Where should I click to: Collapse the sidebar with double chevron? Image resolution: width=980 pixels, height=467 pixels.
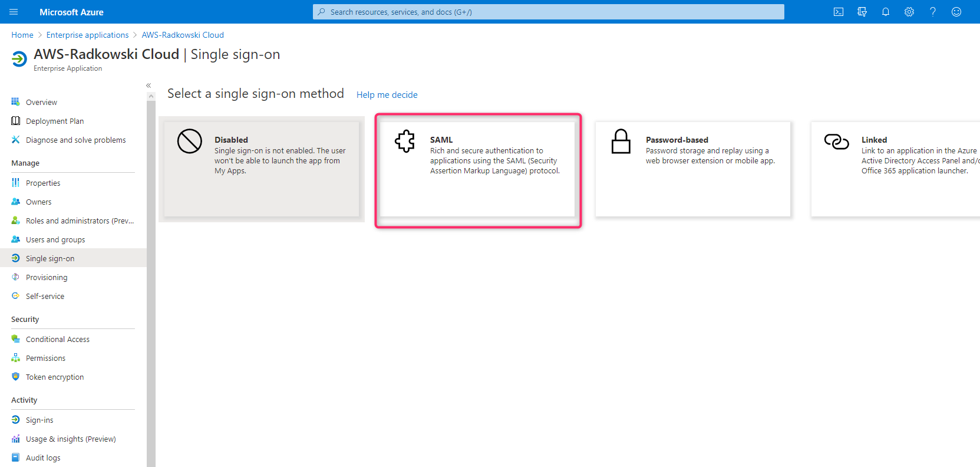click(x=149, y=85)
